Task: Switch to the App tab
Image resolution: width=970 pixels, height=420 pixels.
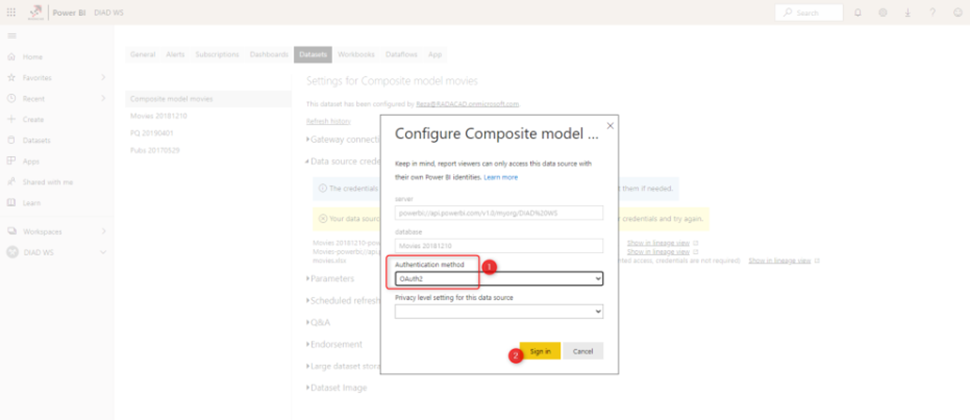Action: tap(435, 54)
